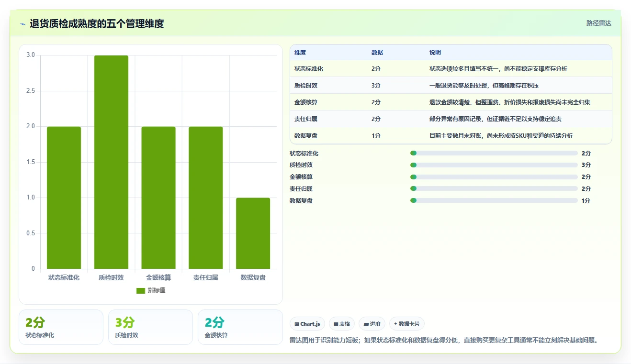This screenshot has width=631, height=364.
Task: Click the 3分 value in 质检时效 table row
Action: pos(376,86)
